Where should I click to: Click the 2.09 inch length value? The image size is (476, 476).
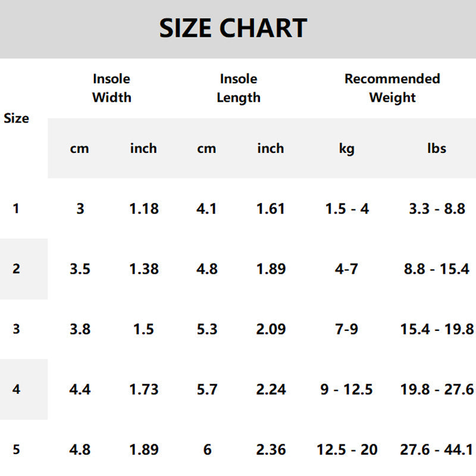(x=271, y=329)
